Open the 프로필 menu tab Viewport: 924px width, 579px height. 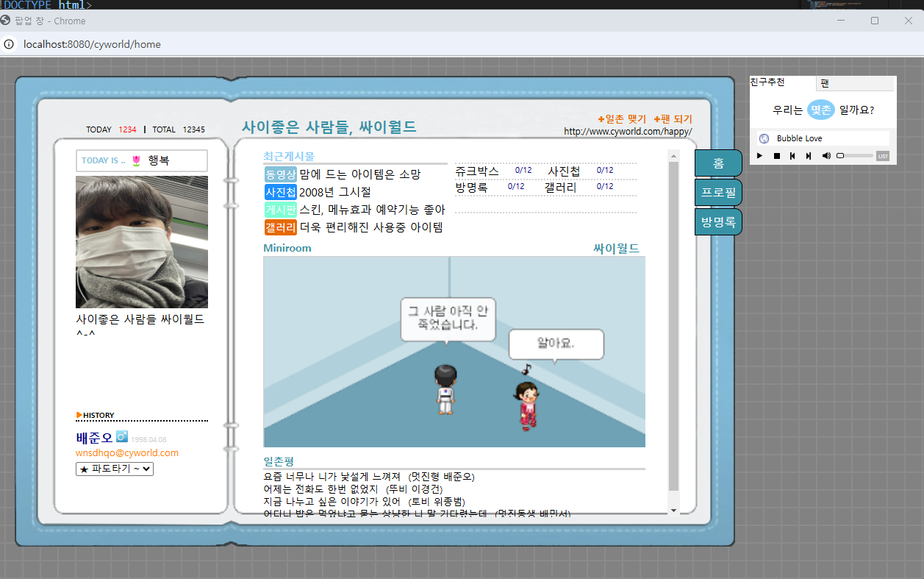(718, 192)
